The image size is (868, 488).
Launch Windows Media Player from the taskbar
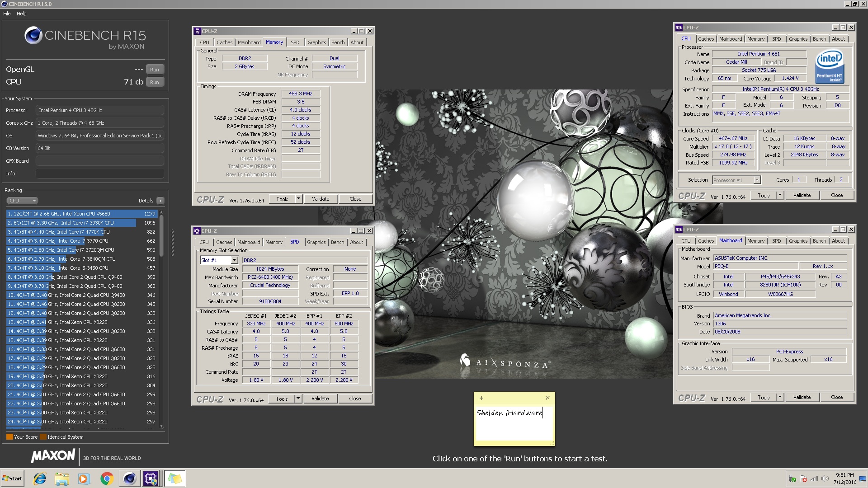(x=84, y=479)
